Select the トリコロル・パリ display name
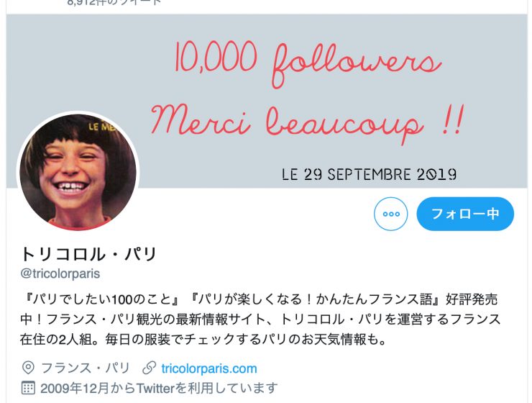This screenshot has height=403, width=532. [x=89, y=254]
